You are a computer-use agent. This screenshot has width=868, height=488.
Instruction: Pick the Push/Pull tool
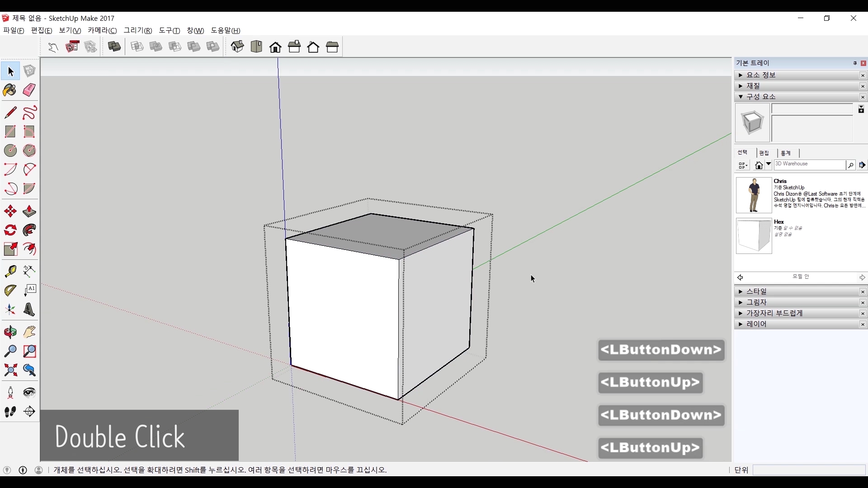(29, 211)
